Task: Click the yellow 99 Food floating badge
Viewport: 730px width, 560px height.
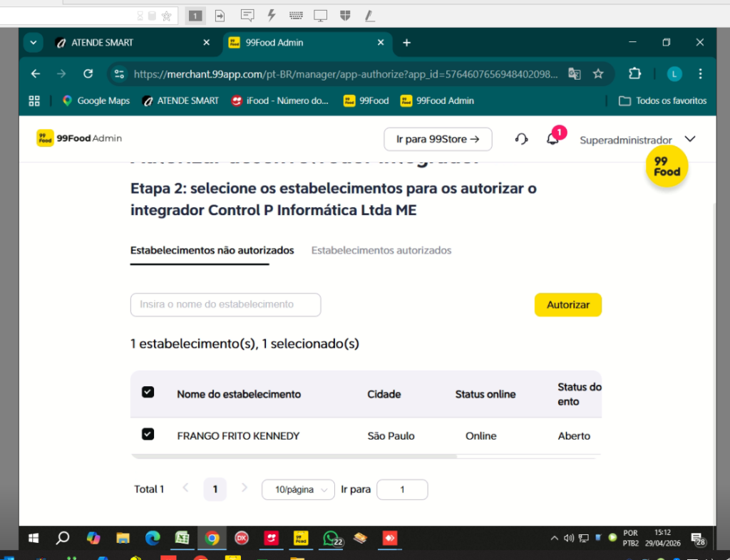Action: coord(667,167)
